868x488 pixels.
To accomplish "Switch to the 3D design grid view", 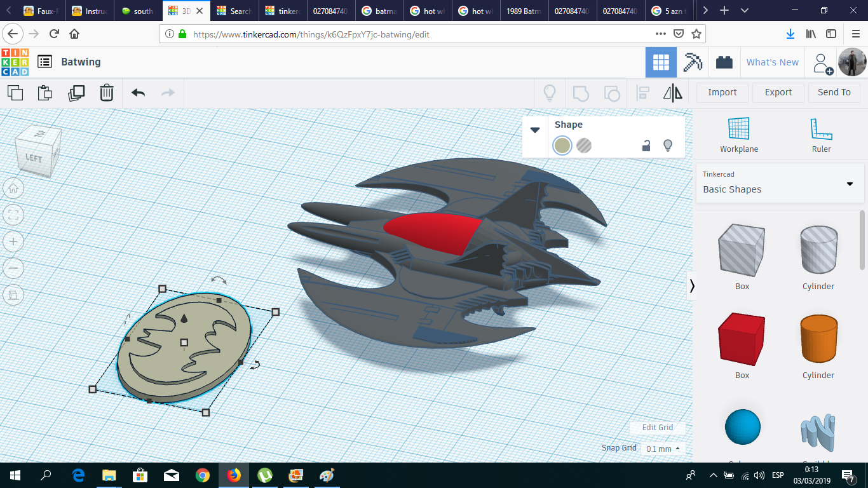I will tap(661, 62).
